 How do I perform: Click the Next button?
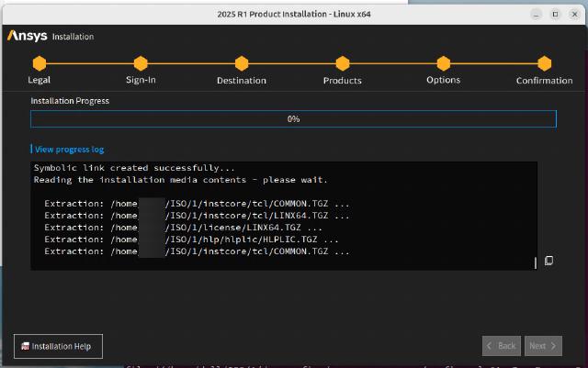(x=543, y=346)
